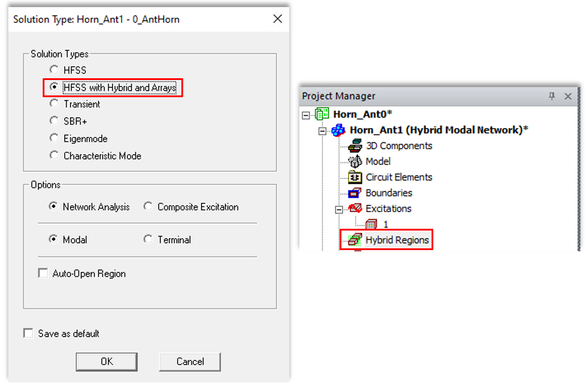Choose the SBR+ solution type
This screenshot has width=588, height=387.
point(55,121)
